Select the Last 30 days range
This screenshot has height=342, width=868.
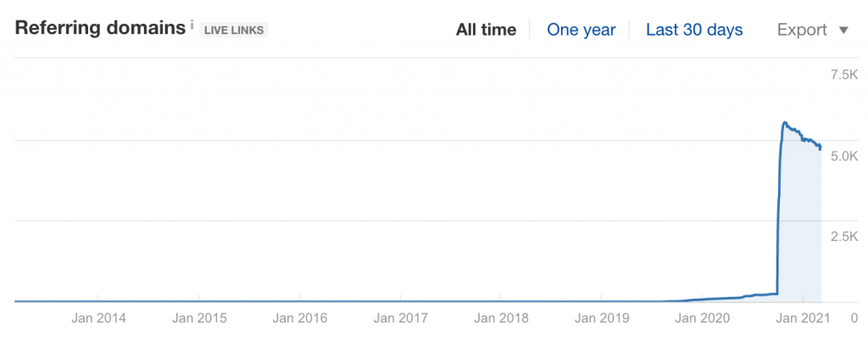point(694,30)
